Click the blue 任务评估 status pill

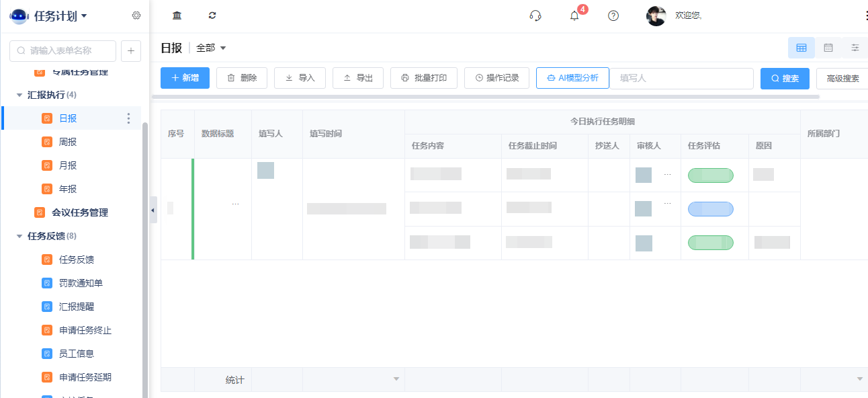pyautogui.click(x=711, y=209)
